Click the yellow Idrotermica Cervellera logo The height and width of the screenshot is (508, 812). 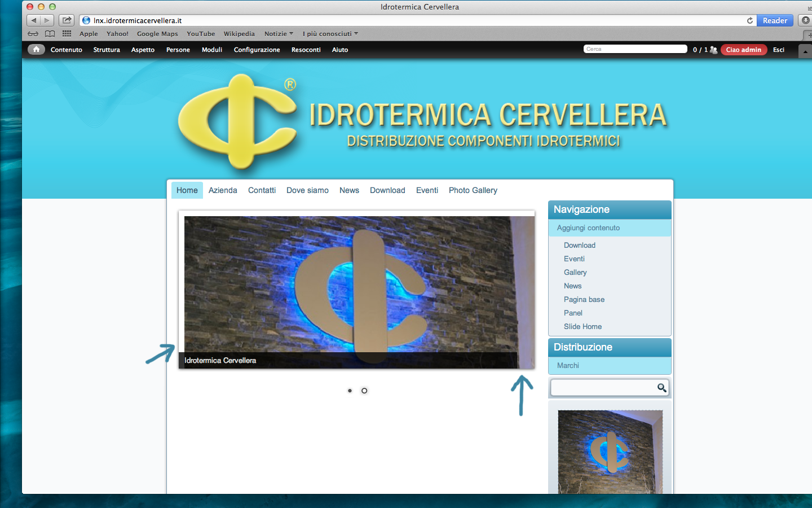coord(237,121)
